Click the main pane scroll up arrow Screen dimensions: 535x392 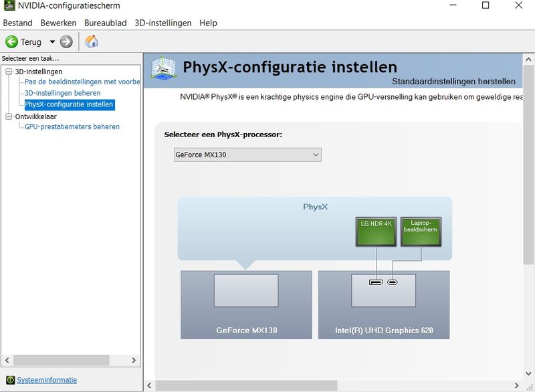click(x=528, y=60)
